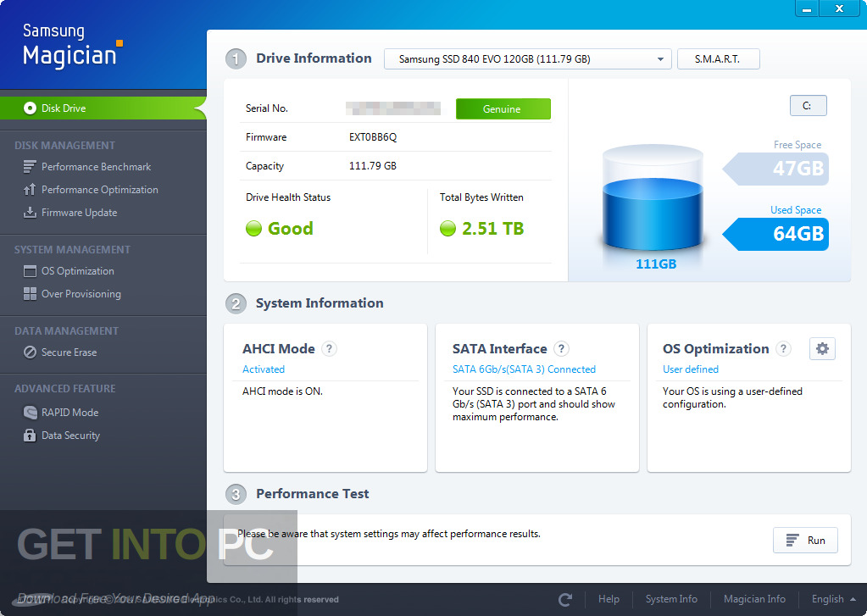Open the Performance Benchmark page
Screen dimensions: 867x616
97,166
